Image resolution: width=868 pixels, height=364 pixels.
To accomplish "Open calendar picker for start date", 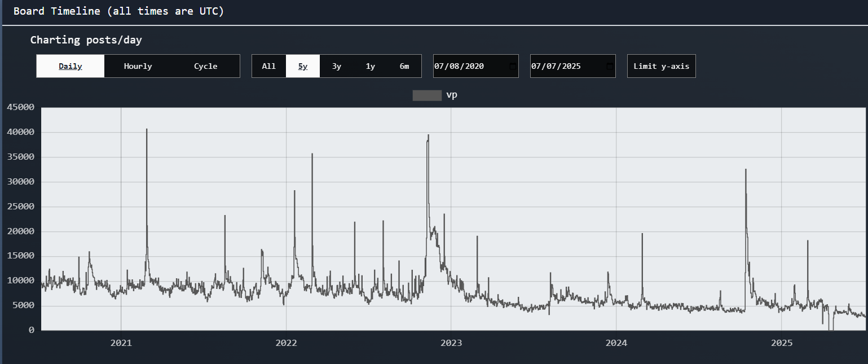I will [x=512, y=66].
